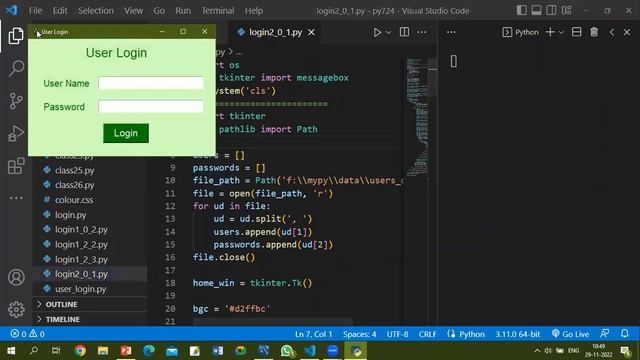Open Source Control view

coord(16,101)
